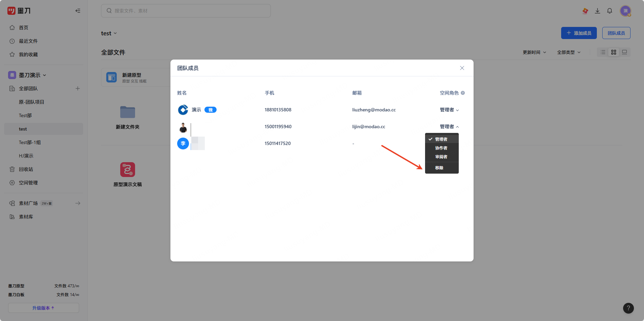Collapse role dropdown for lijin@modao.cc
This screenshot has width=644, height=321.
pyautogui.click(x=449, y=127)
